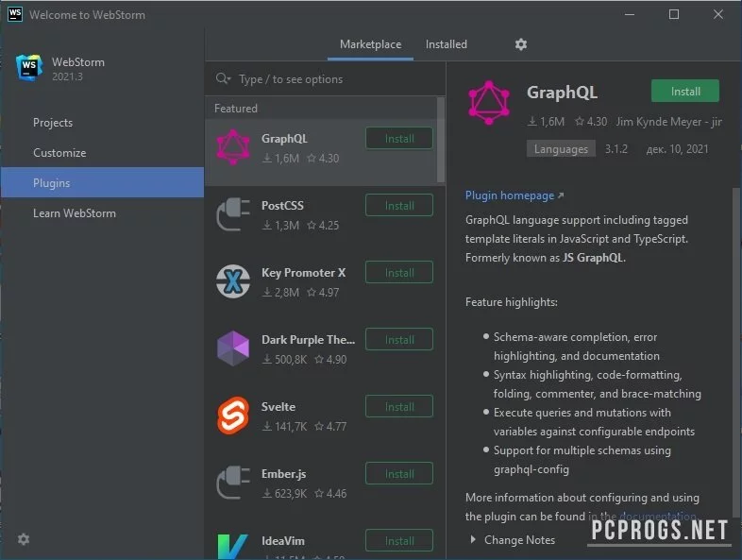Install the PostCSS plugin
742x560 pixels.
coord(399,206)
